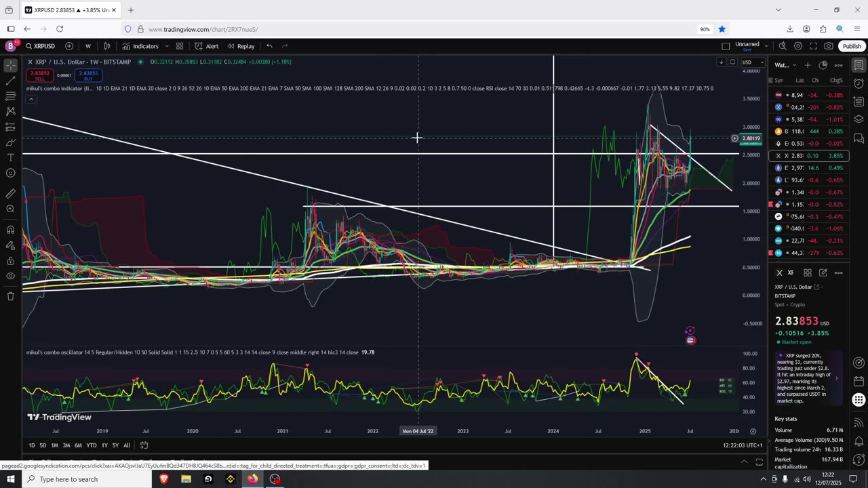Open the emoji icons tool
Image resolution: width=868 pixels, height=488 pixels.
pyautogui.click(x=10, y=173)
